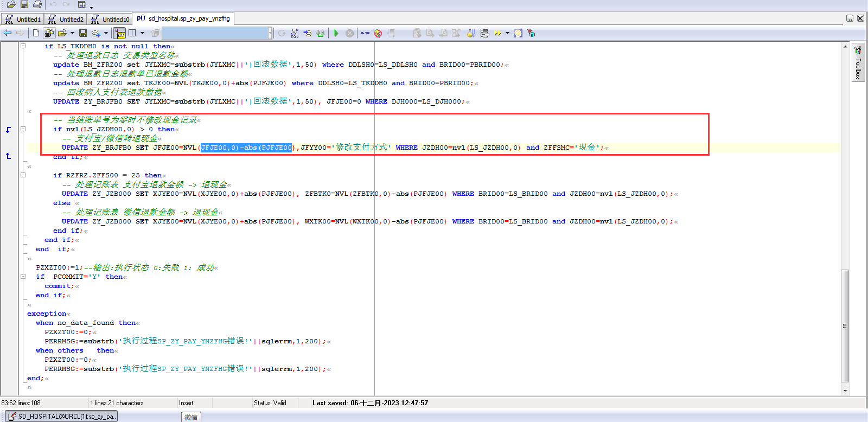Toggle the 'ab' highlight mode button
868x422 pixels.
[x=120, y=33]
